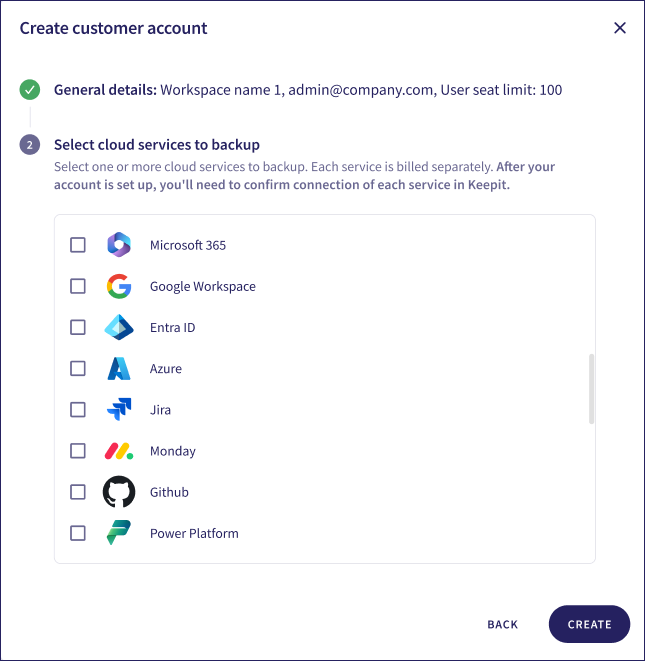The height and width of the screenshot is (661, 645).
Task: Select the Azure checkbox
Action: click(x=78, y=368)
